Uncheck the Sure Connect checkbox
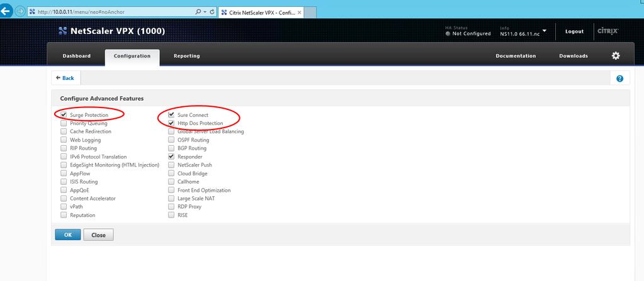The image size is (644, 281). pos(171,115)
